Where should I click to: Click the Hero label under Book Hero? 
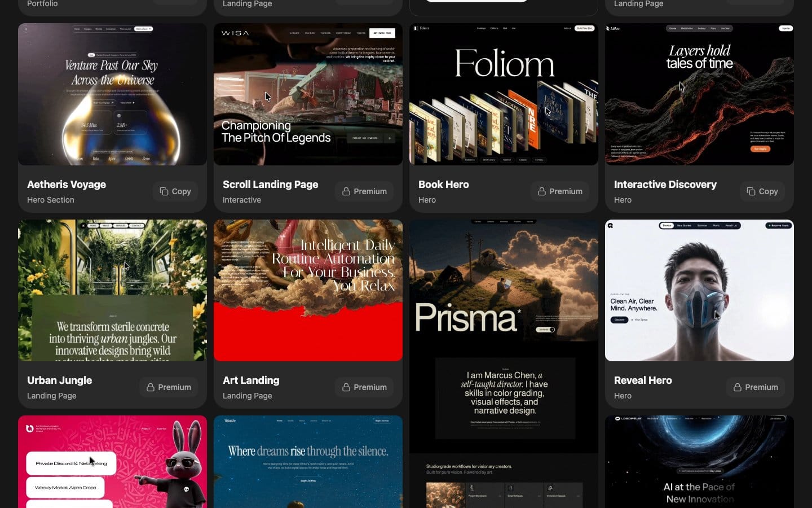[x=427, y=200]
